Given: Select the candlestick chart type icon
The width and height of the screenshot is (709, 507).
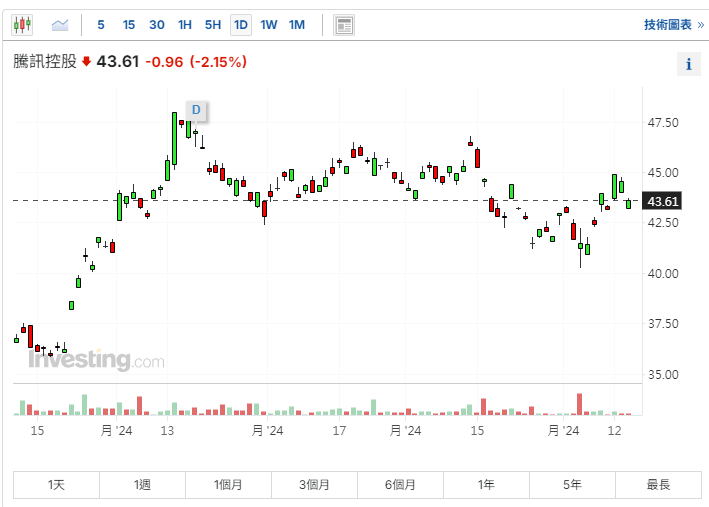Looking at the screenshot, I should [x=22, y=24].
